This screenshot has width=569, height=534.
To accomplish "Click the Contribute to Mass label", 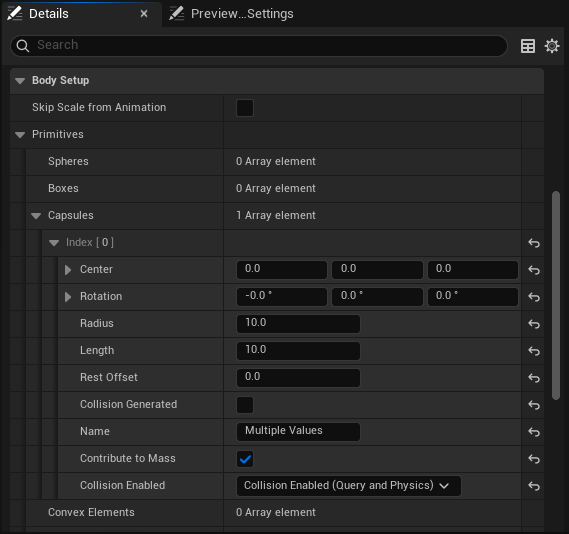I will click(x=128, y=459).
